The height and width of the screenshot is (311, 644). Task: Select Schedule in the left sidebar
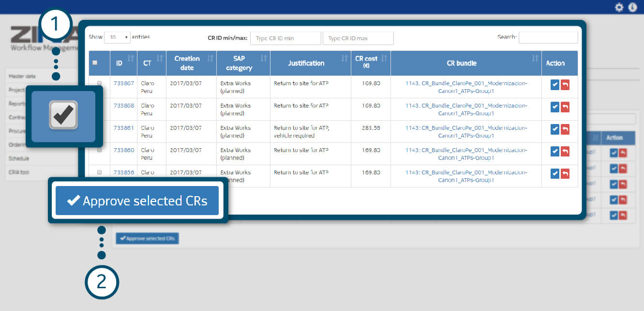coord(19,158)
